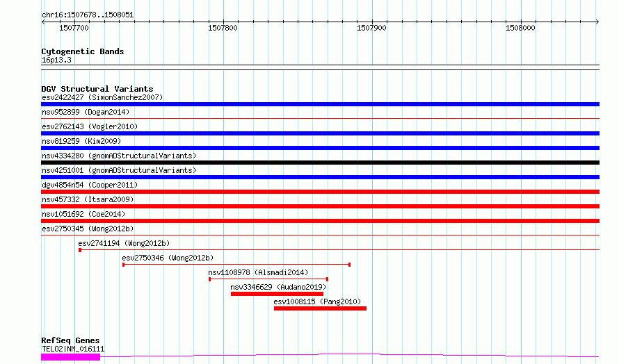Click the right arrow of the ruler

click(597, 22)
